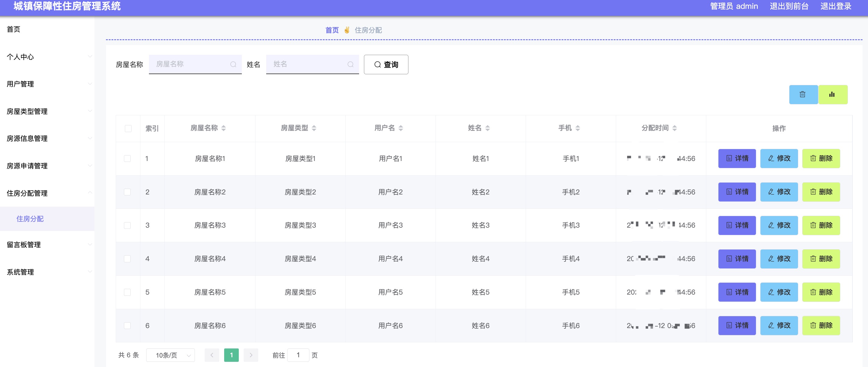This screenshot has height=367, width=868.
Task: Open 详情 for 房屋名称1 row
Action: pos(737,158)
